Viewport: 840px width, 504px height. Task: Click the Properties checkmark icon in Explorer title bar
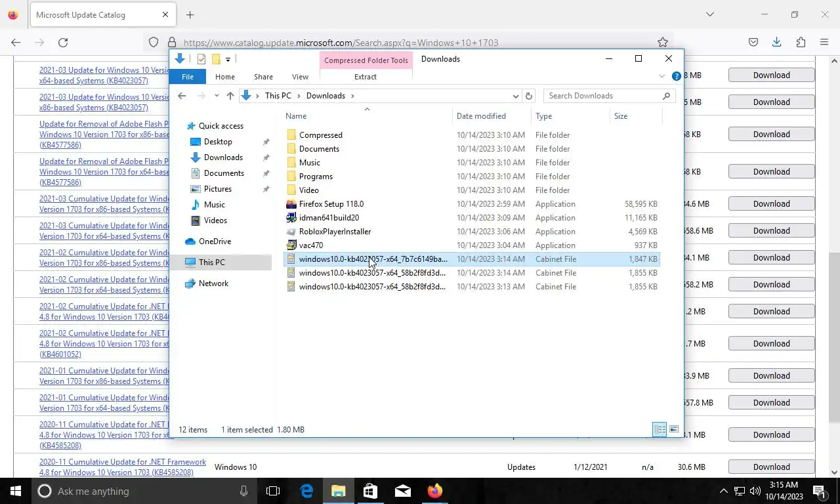201,59
